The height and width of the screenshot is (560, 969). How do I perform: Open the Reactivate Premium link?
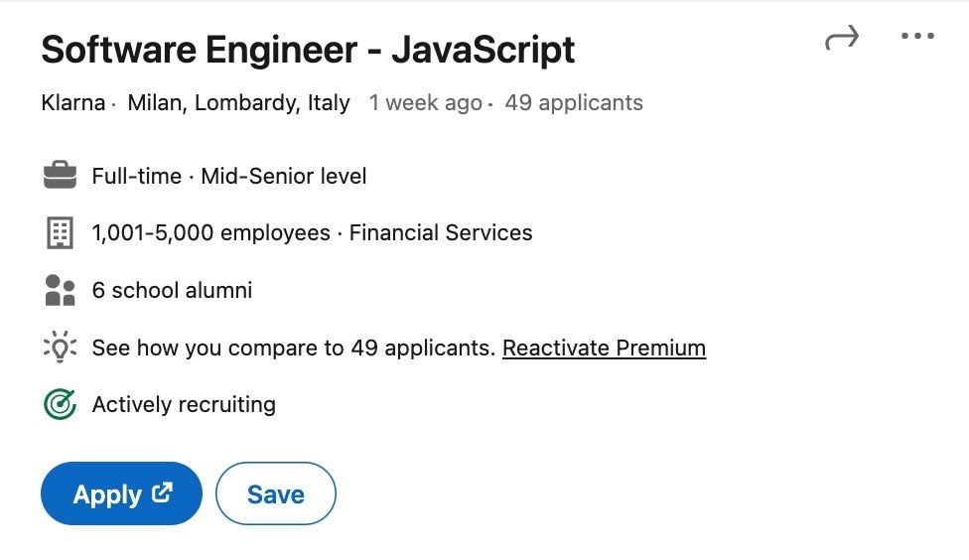(604, 348)
